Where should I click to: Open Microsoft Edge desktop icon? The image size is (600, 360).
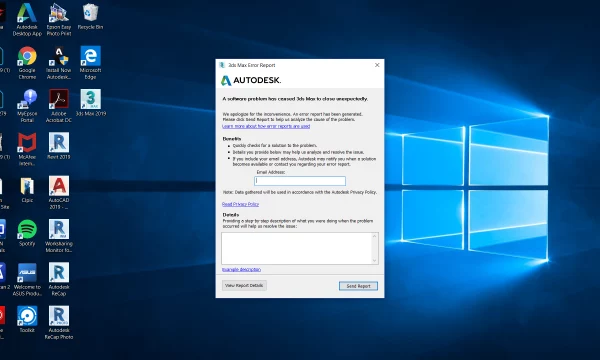tap(90, 63)
